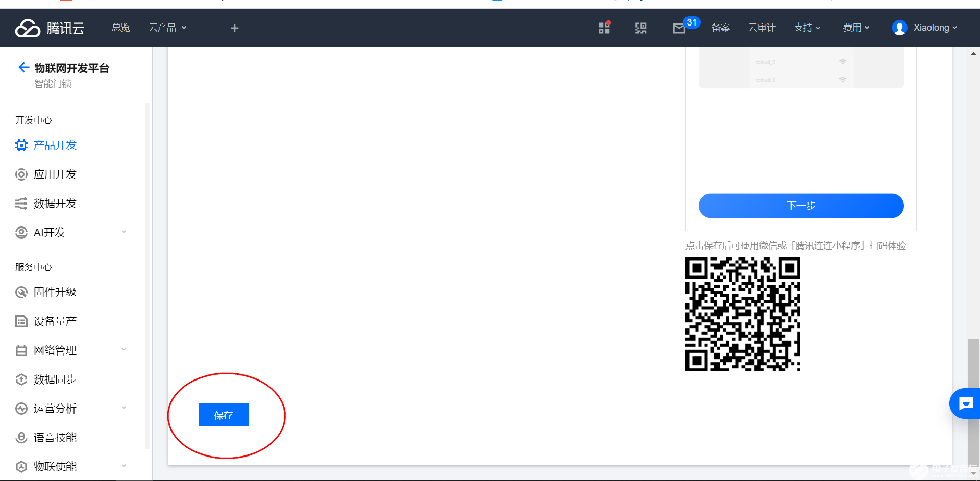Click the 物联使能 sidebar icon

point(21,467)
